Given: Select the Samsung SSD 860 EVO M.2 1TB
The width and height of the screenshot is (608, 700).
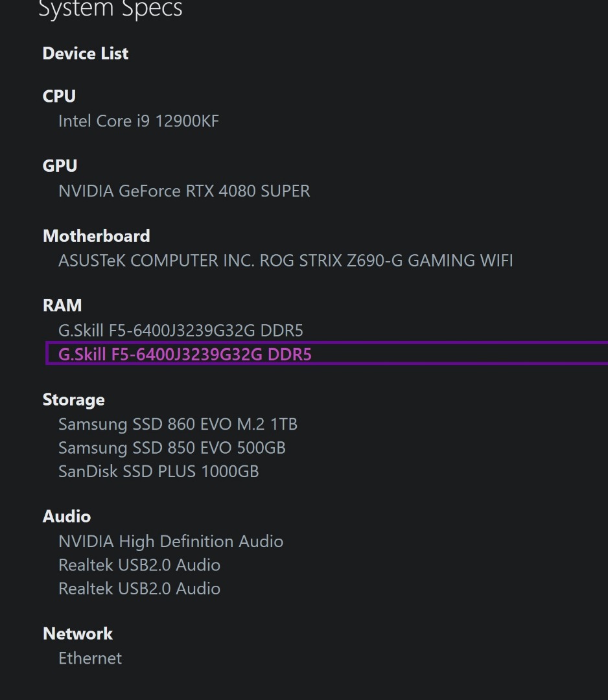Looking at the screenshot, I should tap(179, 424).
